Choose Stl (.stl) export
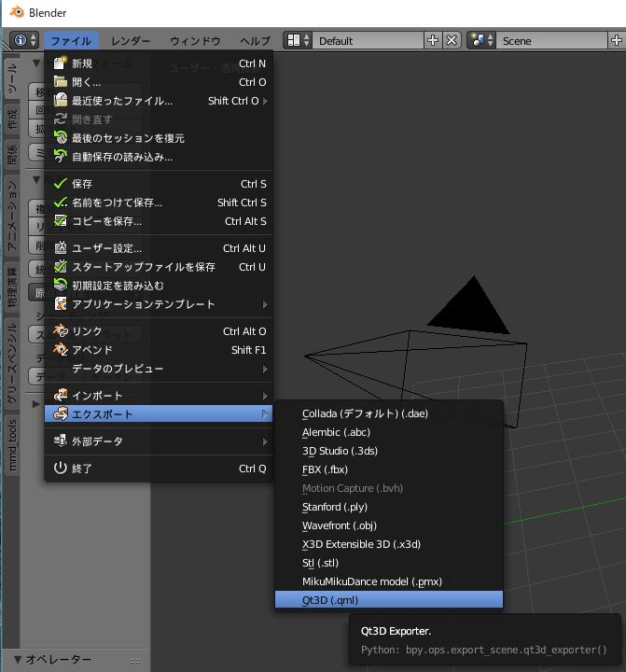This screenshot has width=626, height=672. [x=389, y=563]
